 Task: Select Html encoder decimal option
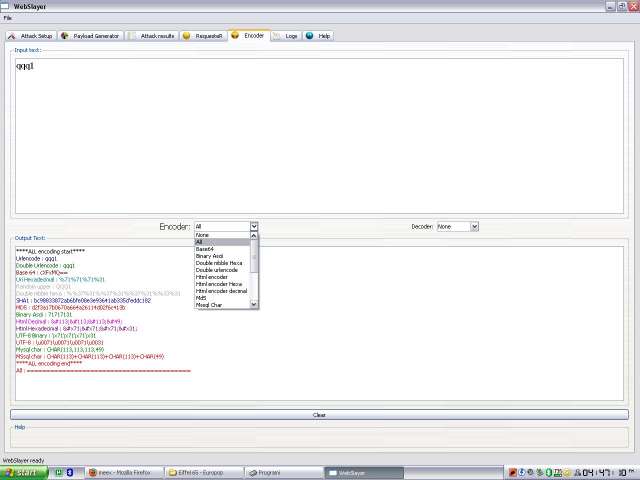221,291
